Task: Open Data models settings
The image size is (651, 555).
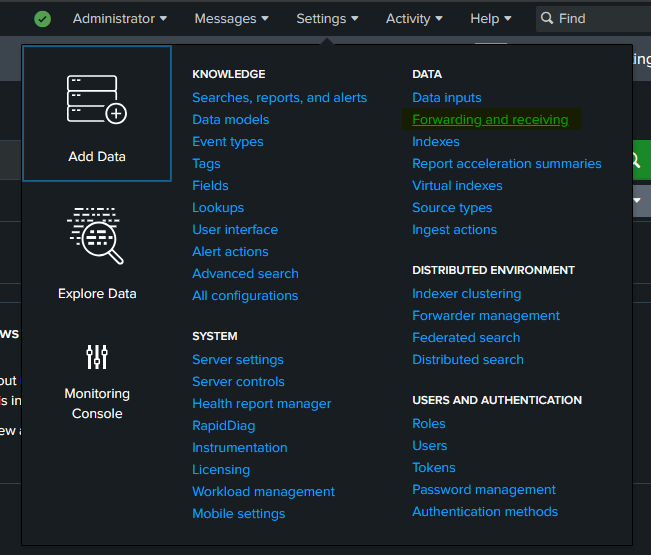Action: pyautogui.click(x=231, y=120)
